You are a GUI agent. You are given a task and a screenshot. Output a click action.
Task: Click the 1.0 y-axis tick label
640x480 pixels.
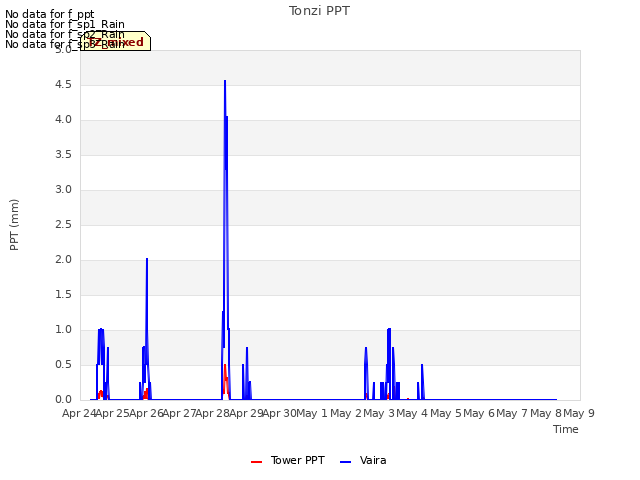tap(63, 329)
